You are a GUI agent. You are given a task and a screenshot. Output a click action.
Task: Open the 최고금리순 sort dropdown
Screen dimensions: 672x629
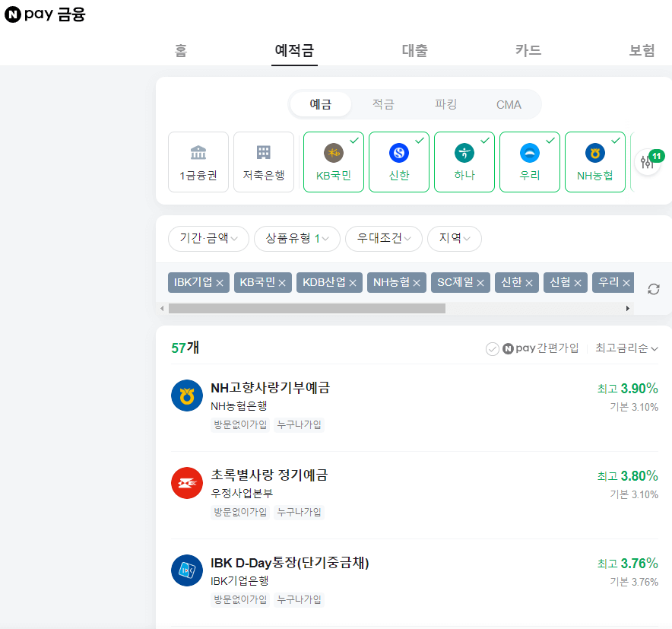pos(626,347)
